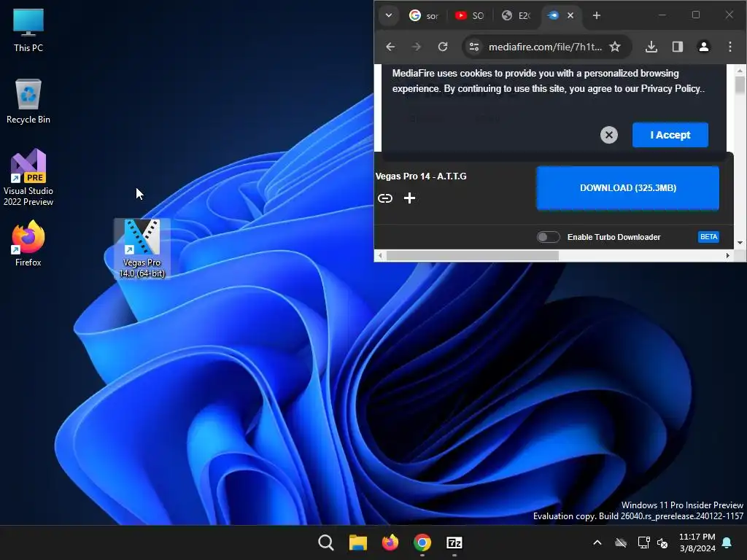Click OneDrive cloud tray icon
747x560 pixels.
point(621,542)
